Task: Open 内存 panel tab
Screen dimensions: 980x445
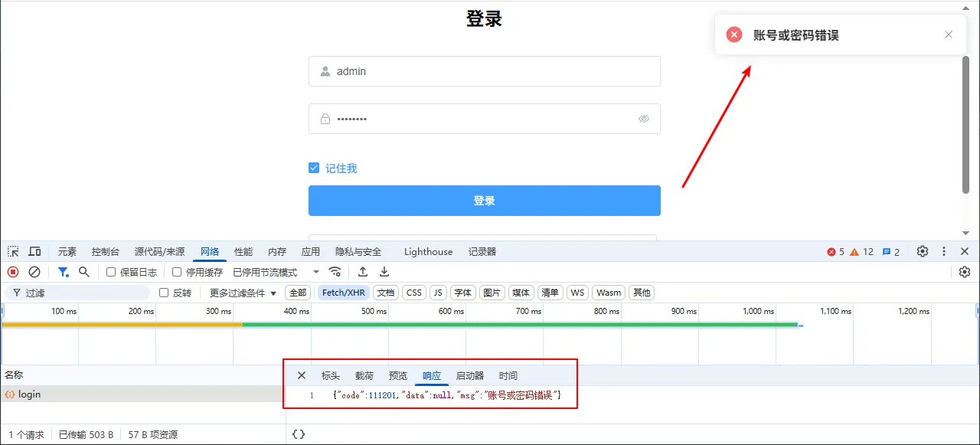Action: click(277, 251)
